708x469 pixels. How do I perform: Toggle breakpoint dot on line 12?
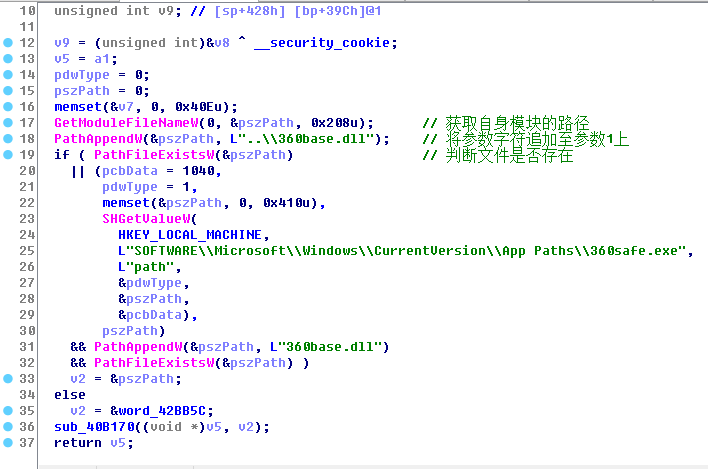tap(8, 42)
